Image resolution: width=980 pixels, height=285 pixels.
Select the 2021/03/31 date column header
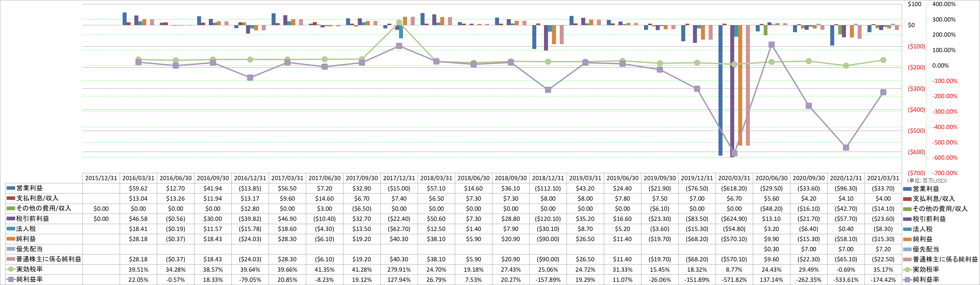coord(883,178)
